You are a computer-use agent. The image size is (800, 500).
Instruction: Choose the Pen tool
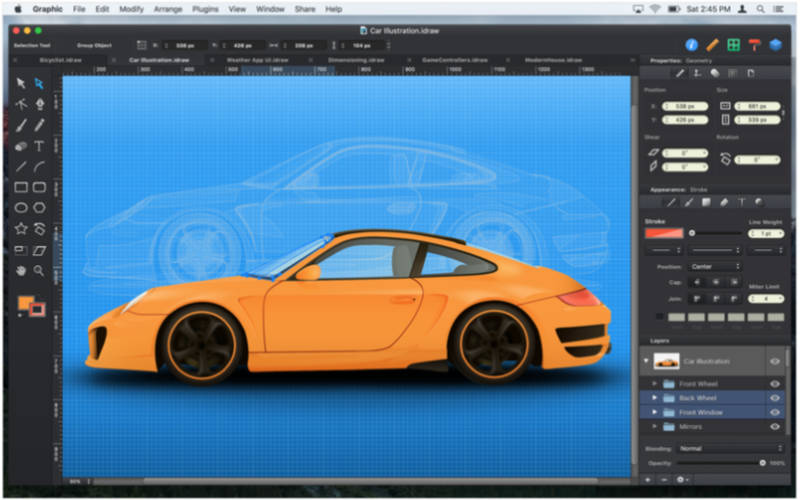click(40, 104)
